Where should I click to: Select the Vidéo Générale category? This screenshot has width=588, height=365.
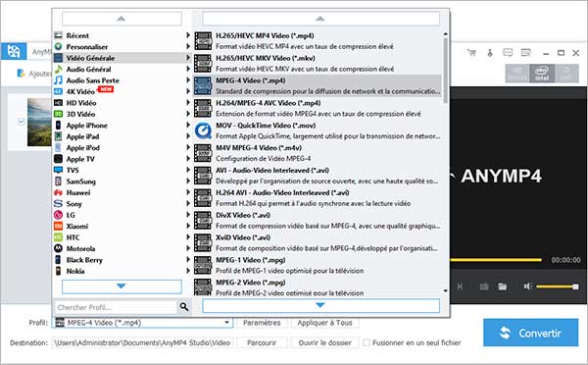click(122, 58)
